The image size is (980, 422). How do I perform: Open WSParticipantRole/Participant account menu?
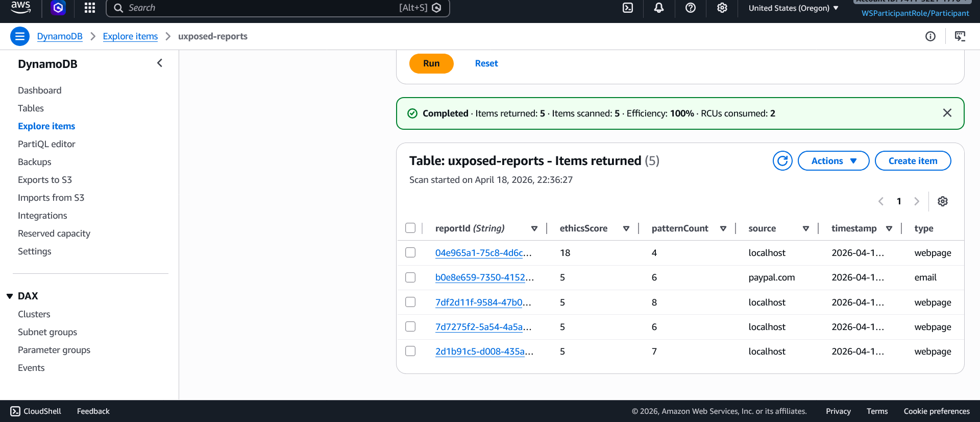pyautogui.click(x=915, y=13)
